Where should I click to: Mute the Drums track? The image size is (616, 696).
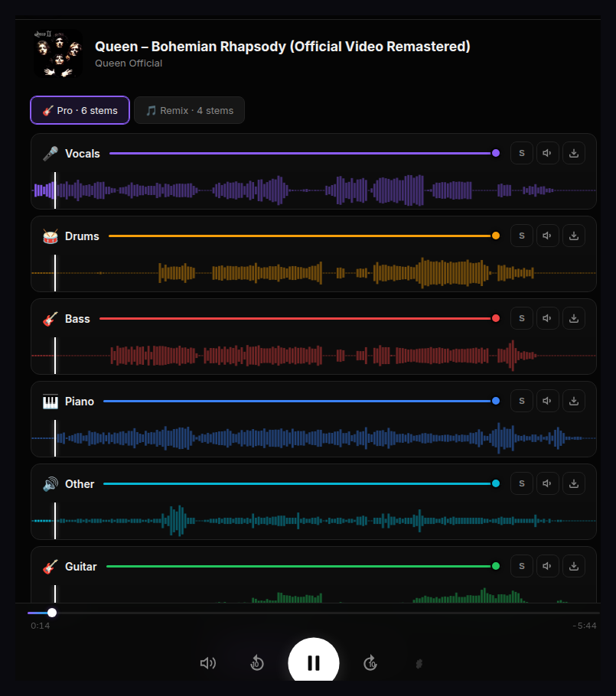point(548,236)
